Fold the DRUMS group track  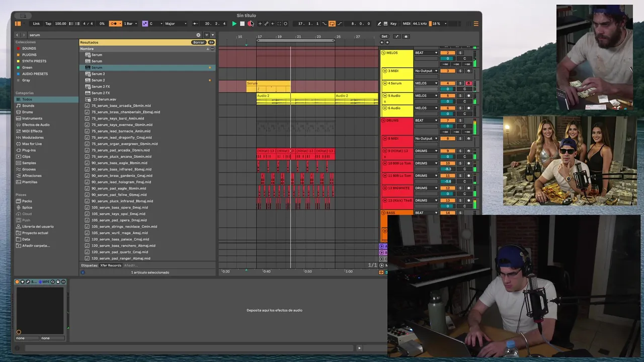tap(383, 121)
